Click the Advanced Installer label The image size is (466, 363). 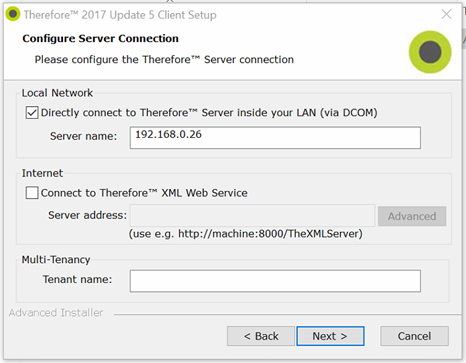(x=56, y=313)
